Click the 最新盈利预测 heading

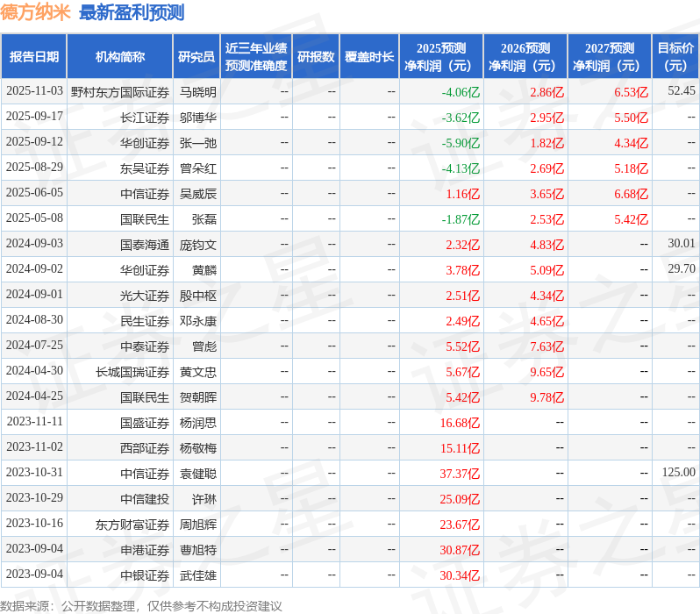click(x=132, y=12)
